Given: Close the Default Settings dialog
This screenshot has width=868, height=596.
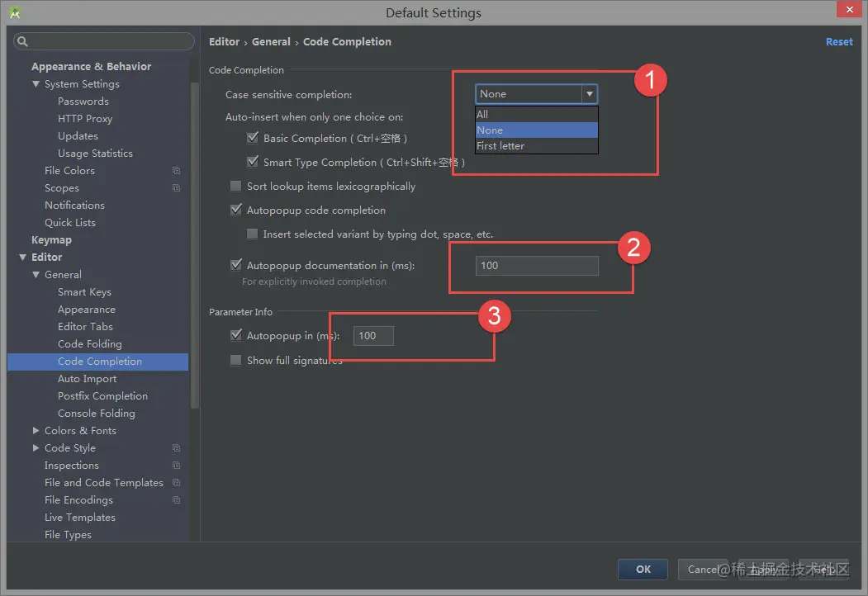Looking at the screenshot, I should pyautogui.click(x=849, y=9).
